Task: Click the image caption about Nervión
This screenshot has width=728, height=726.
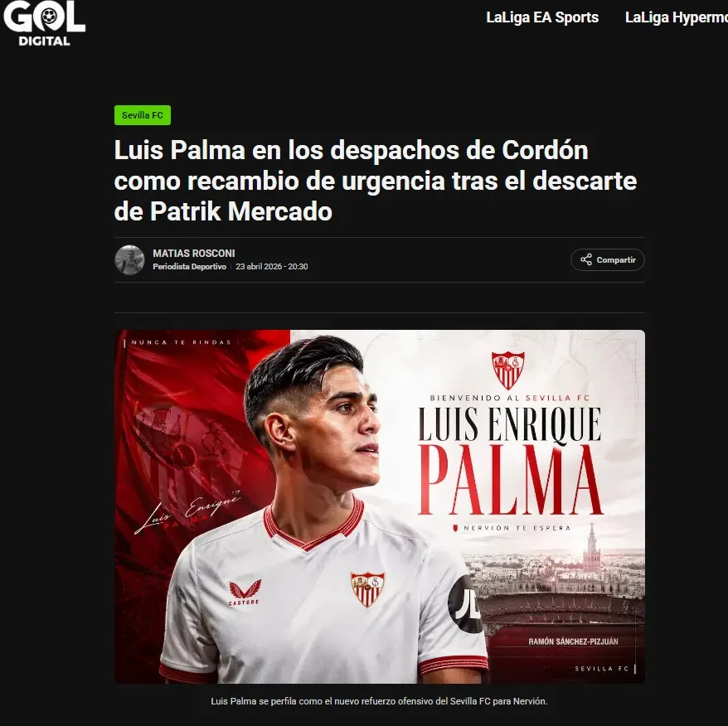Action: 379,701
